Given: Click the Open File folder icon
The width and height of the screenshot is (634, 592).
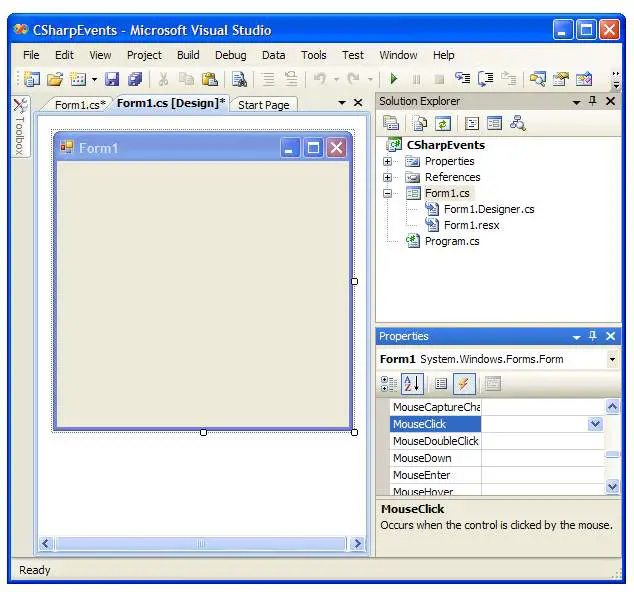Looking at the screenshot, I should pyautogui.click(x=55, y=79).
